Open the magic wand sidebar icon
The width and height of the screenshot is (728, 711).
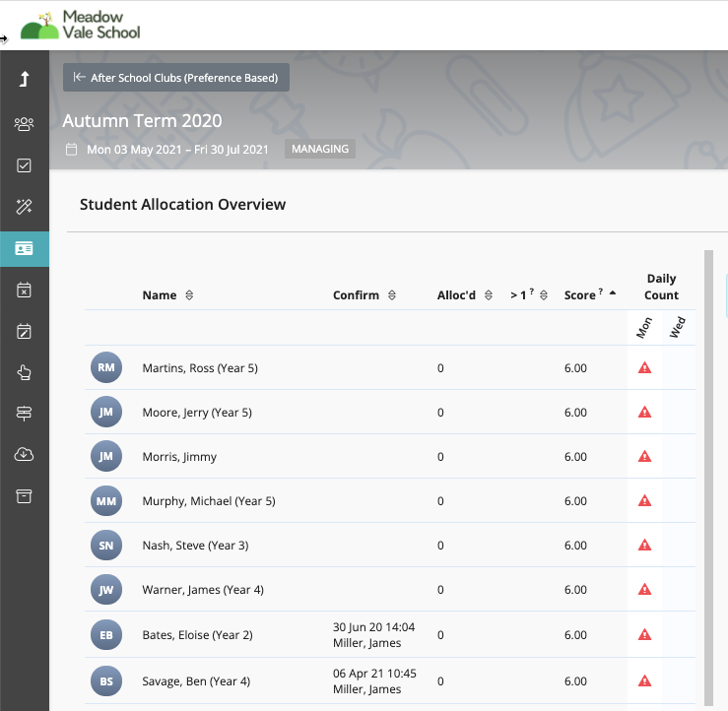pyautogui.click(x=25, y=207)
